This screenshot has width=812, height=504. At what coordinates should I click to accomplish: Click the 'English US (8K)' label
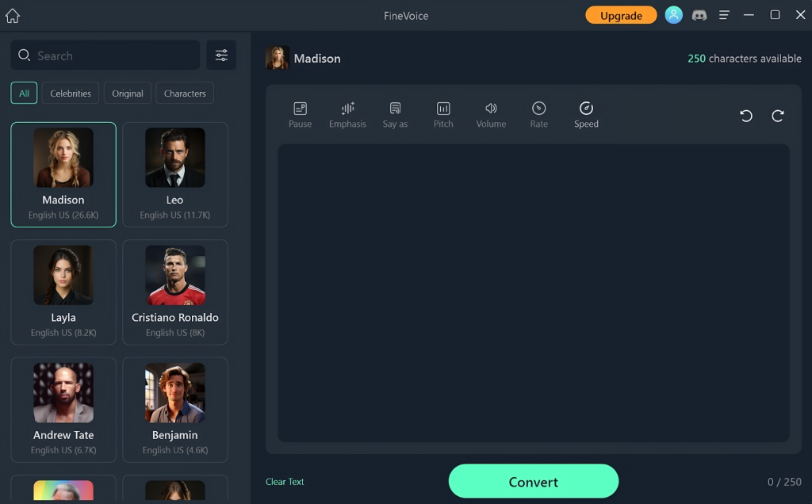(175, 332)
